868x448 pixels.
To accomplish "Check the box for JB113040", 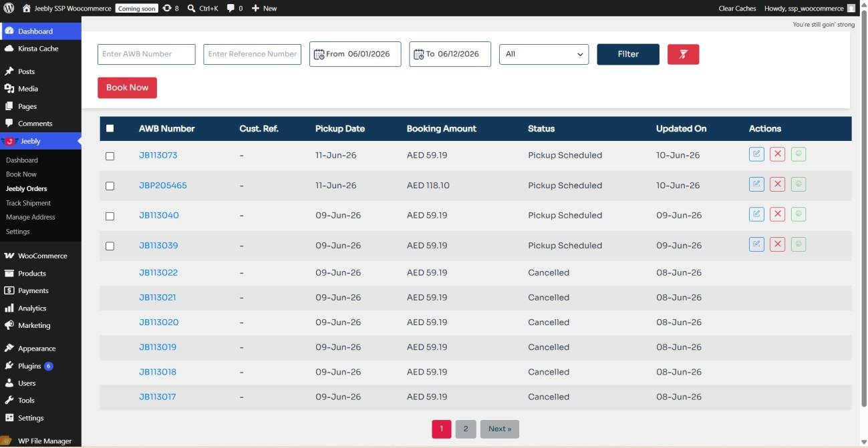I will tap(110, 216).
